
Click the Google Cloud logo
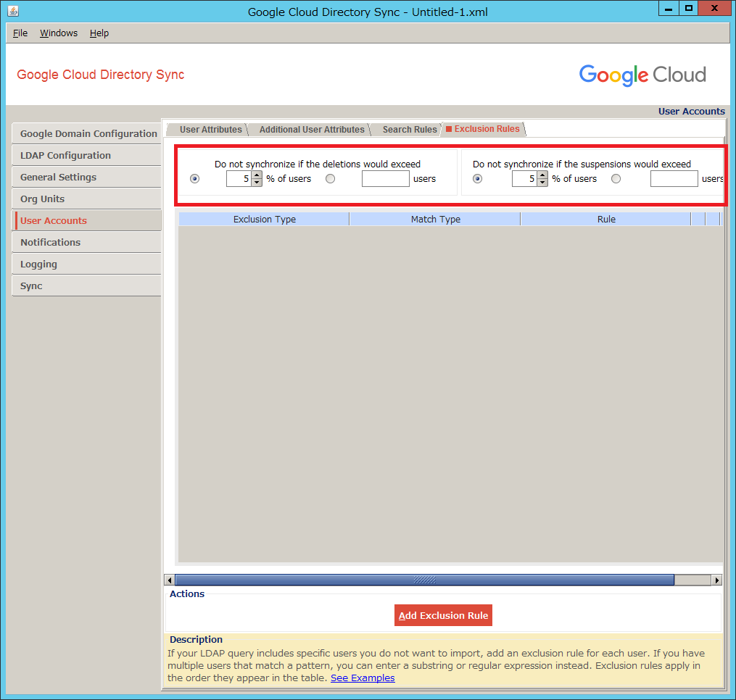[x=642, y=75]
